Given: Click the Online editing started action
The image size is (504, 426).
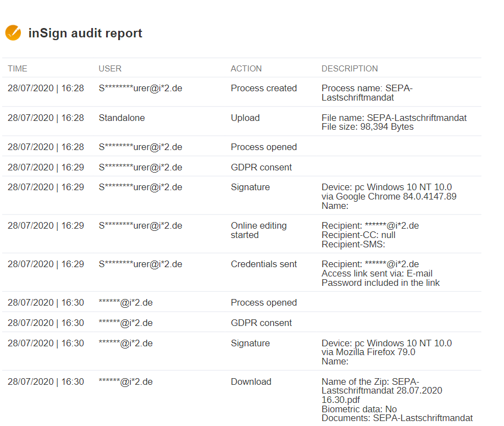Looking at the screenshot, I should (x=258, y=230).
